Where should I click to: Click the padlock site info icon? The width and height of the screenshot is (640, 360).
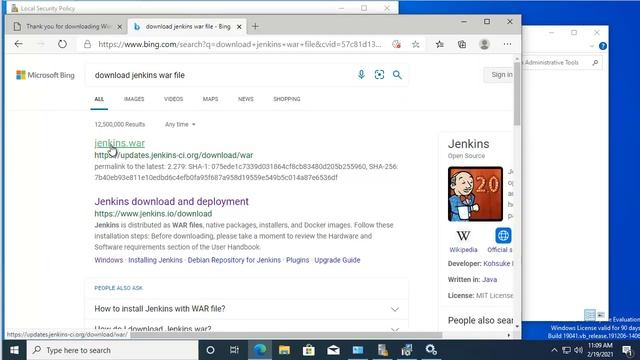click(x=87, y=44)
